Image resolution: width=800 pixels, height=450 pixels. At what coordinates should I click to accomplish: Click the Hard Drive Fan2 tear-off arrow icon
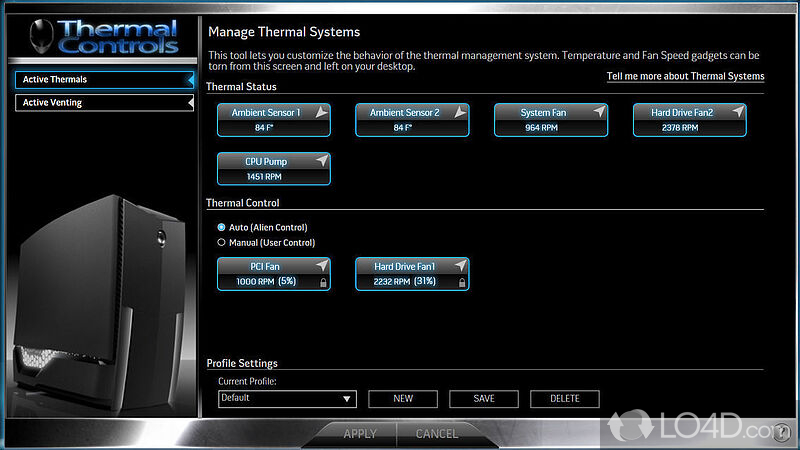coord(736,112)
